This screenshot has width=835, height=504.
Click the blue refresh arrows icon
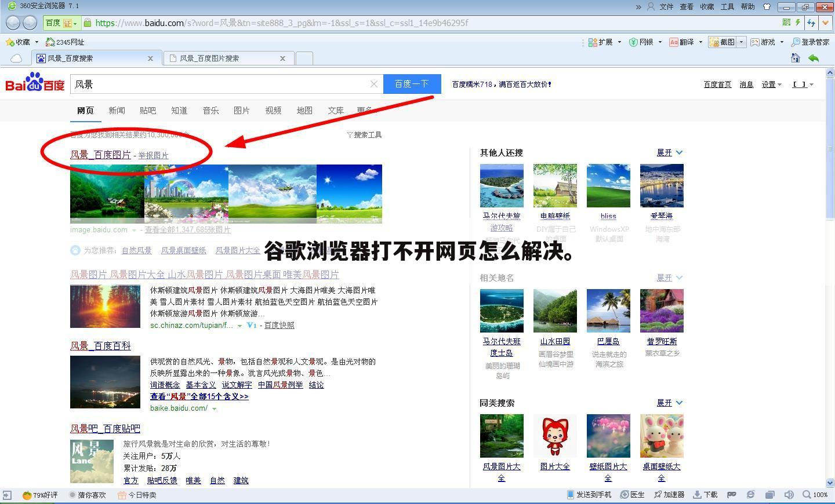[x=811, y=23]
